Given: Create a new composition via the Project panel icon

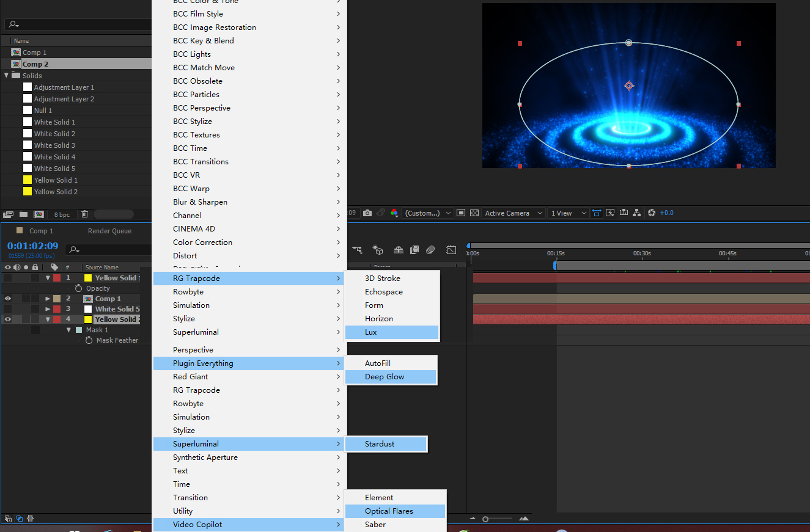Looking at the screenshot, I should (x=39, y=214).
